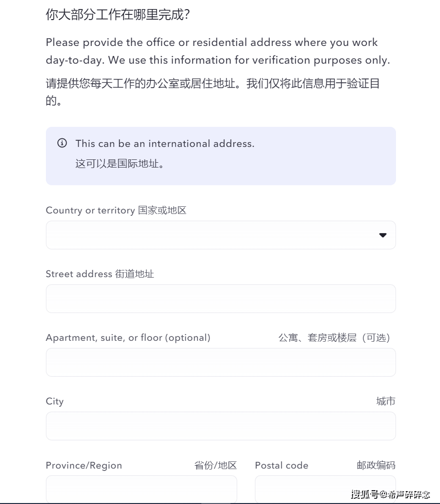Focus the Postal code input field
Viewport: 440px width, 504px height.
pyautogui.click(x=325, y=488)
